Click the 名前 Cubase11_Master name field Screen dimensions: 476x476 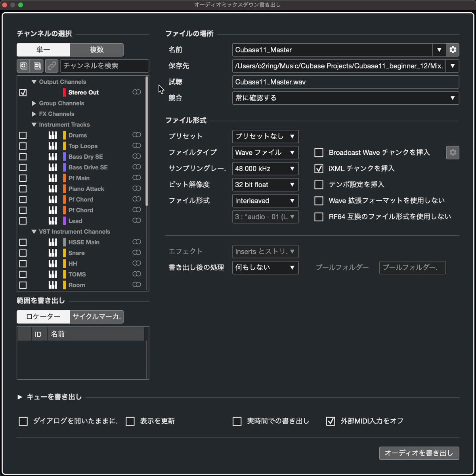(332, 50)
